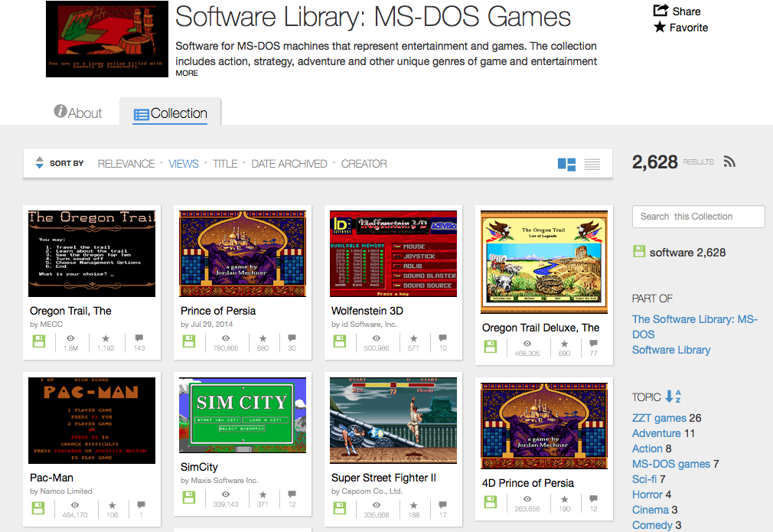Open the RSS feed icon
Viewport: 773px width, 532px height.
click(729, 162)
